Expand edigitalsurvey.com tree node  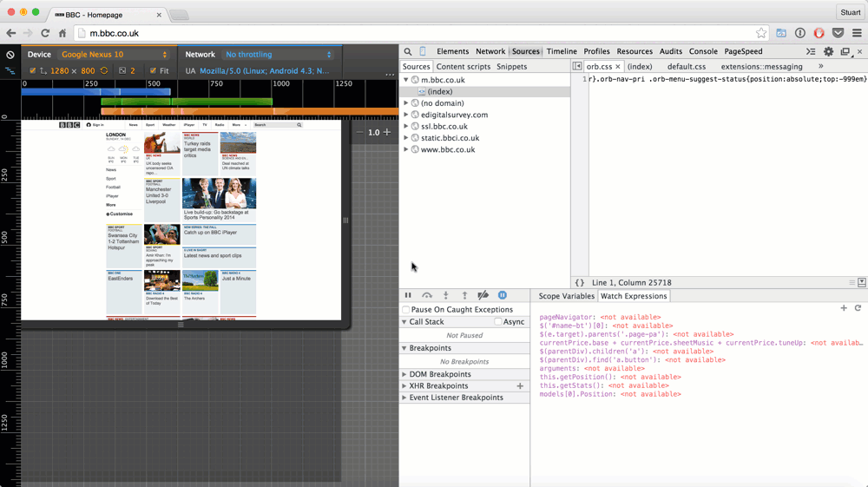click(405, 115)
